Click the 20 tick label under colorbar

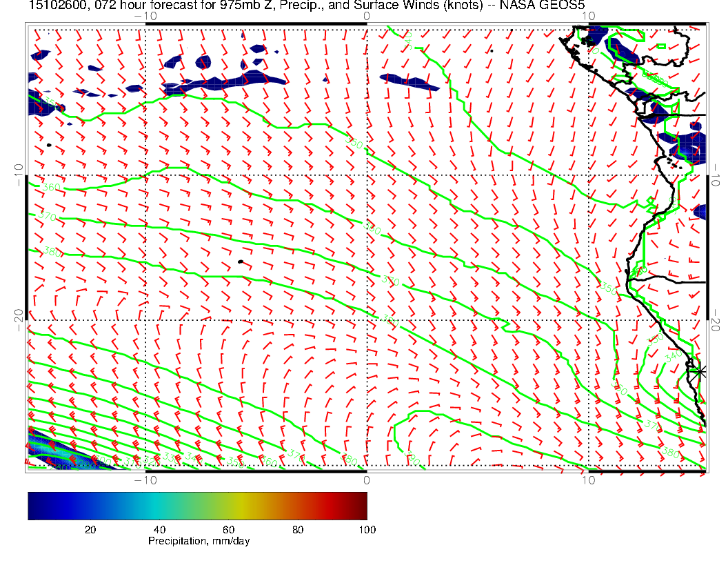pos(90,530)
